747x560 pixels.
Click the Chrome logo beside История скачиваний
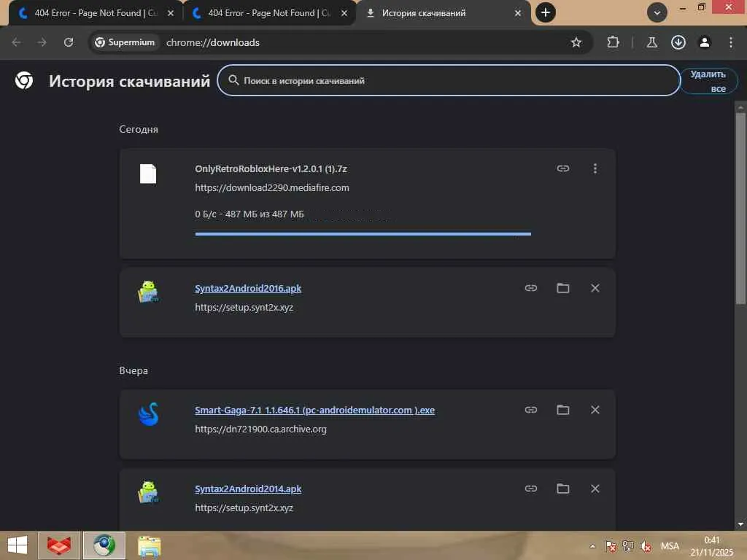pyautogui.click(x=24, y=80)
